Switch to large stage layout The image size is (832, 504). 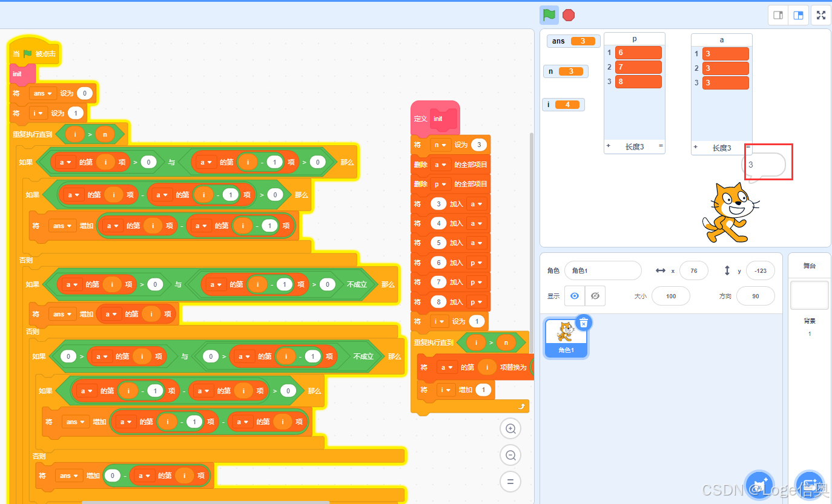798,15
